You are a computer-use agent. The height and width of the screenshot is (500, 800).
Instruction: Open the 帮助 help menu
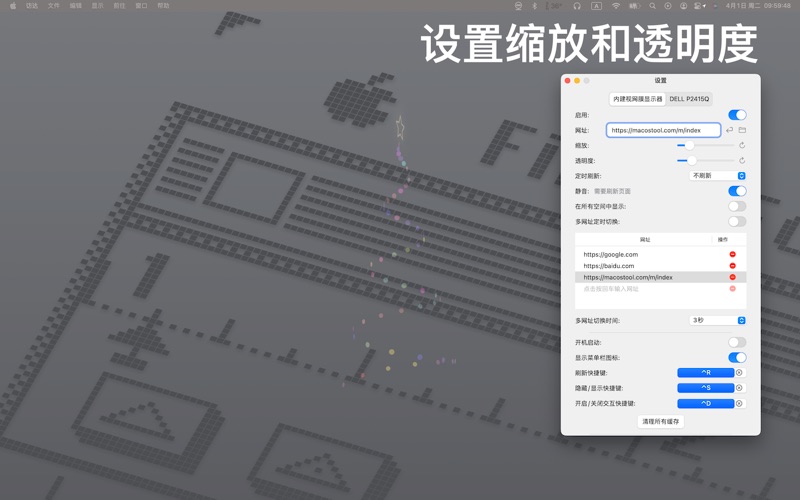coord(163,6)
